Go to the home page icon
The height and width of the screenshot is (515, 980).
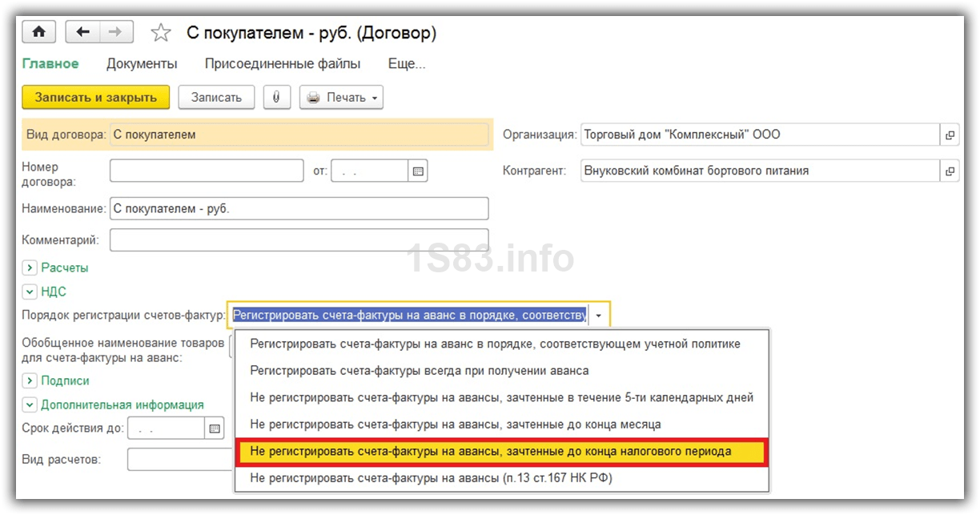(38, 32)
